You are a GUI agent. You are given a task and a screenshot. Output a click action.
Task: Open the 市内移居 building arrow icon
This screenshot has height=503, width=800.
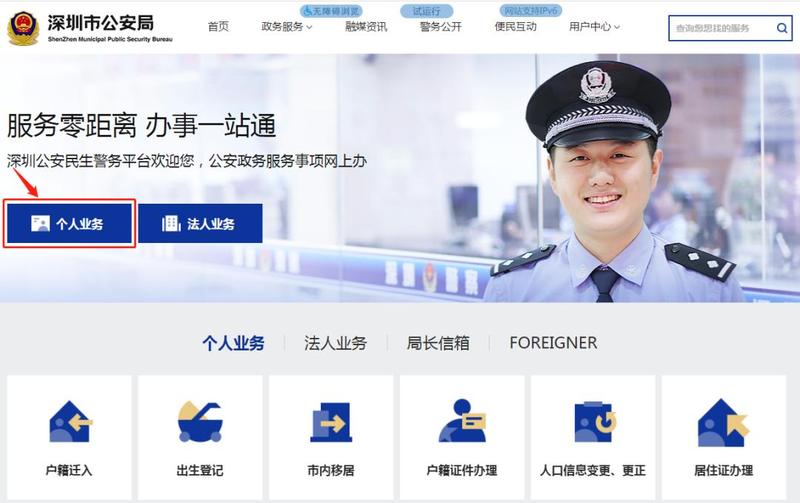(x=331, y=422)
